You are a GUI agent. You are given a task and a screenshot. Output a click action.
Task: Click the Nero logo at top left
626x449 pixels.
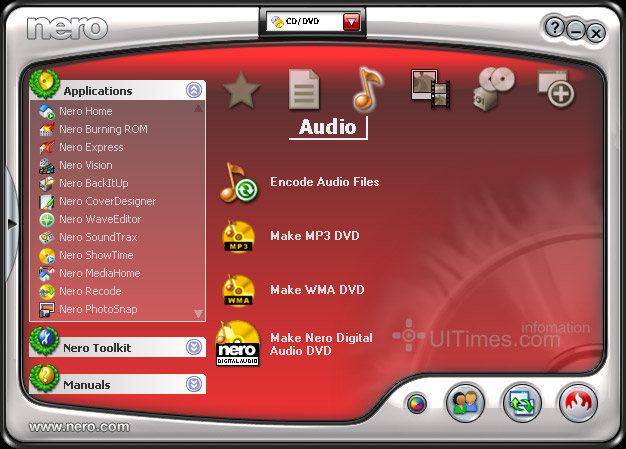[x=67, y=28]
